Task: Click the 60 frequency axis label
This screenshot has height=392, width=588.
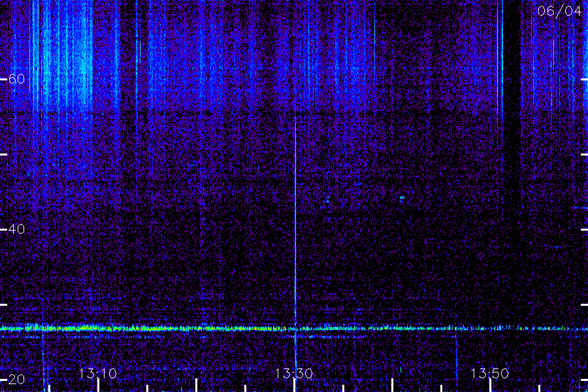Action: click(x=16, y=79)
